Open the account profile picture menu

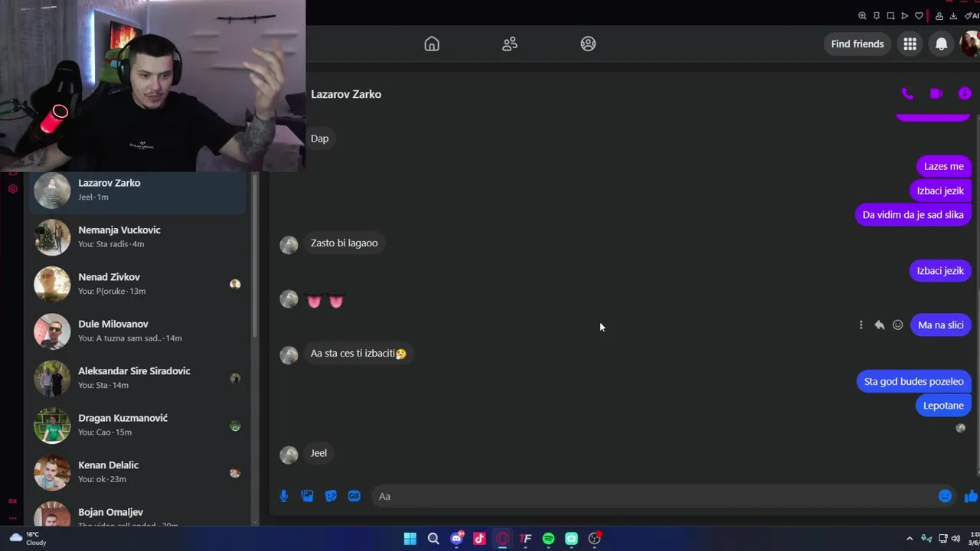click(970, 44)
